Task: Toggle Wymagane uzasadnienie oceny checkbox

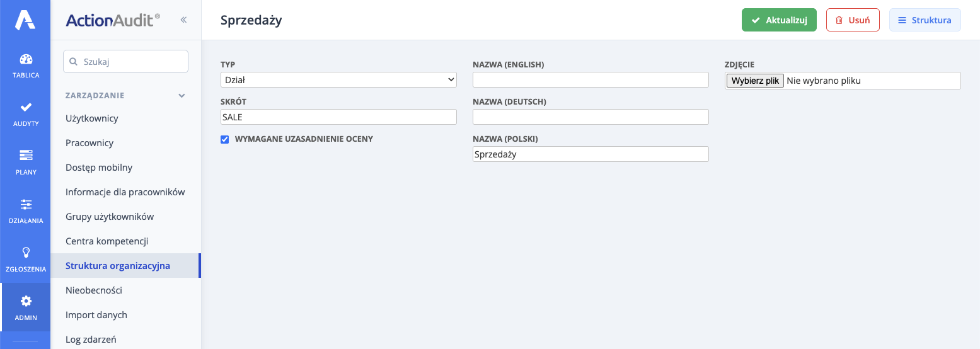Action: pyautogui.click(x=225, y=139)
